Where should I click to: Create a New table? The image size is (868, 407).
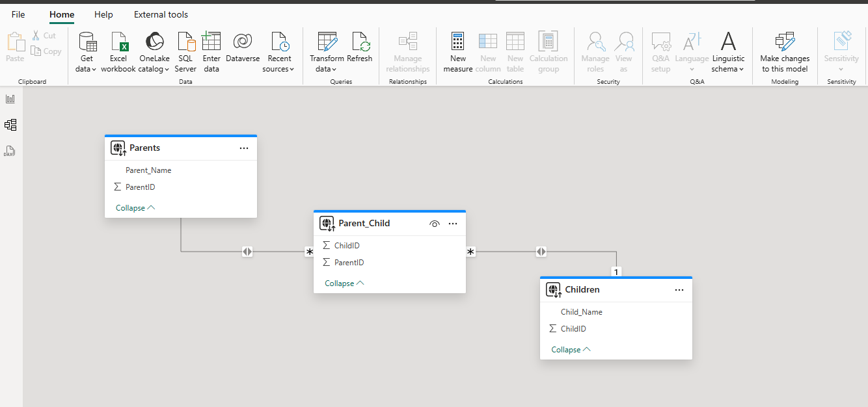pyautogui.click(x=515, y=51)
